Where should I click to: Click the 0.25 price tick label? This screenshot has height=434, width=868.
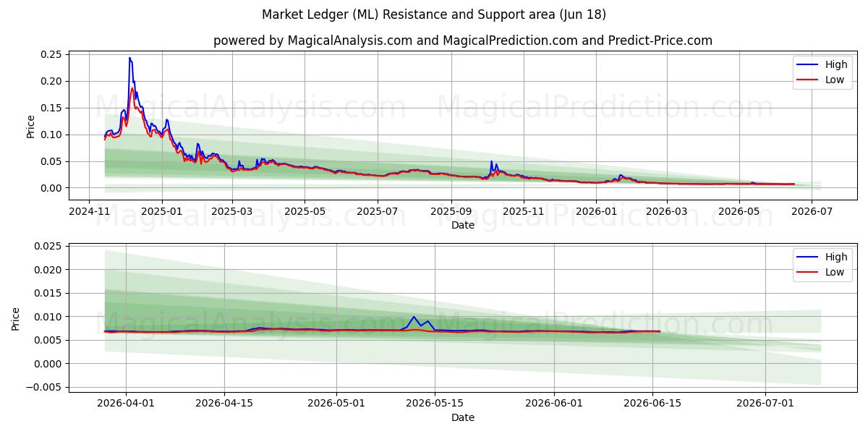pos(51,54)
